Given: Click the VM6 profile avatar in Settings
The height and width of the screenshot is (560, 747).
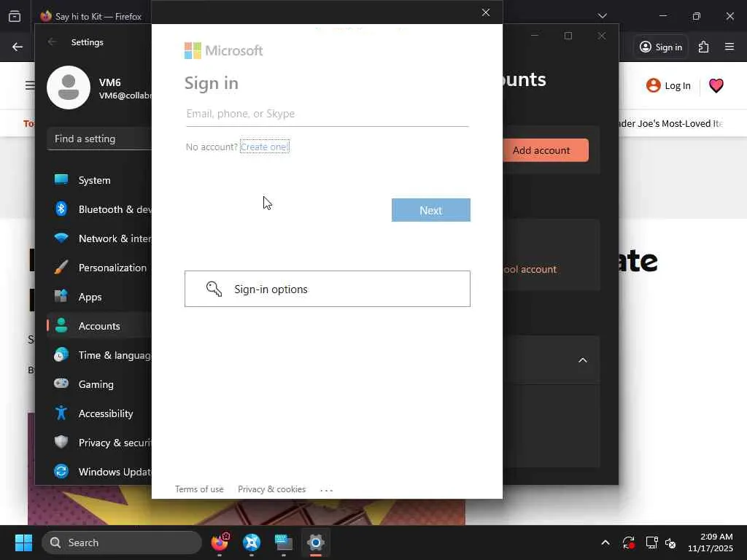Looking at the screenshot, I should (x=69, y=87).
